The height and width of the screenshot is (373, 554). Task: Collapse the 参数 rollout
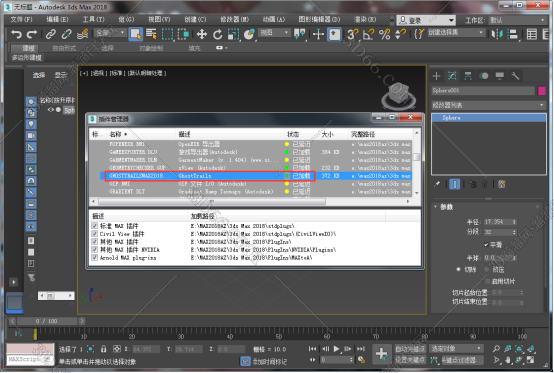435,207
